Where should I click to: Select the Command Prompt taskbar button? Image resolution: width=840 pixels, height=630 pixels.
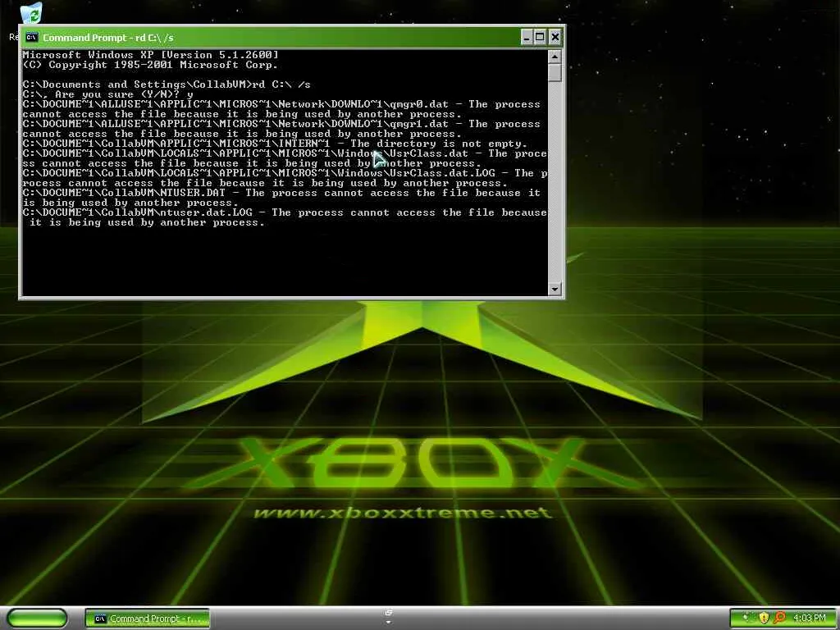click(148, 619)
